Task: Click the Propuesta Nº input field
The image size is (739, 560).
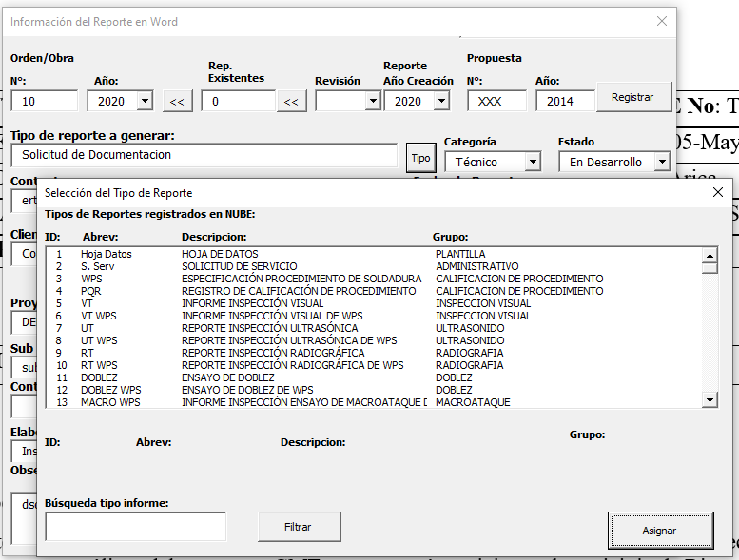Action: 496,102
